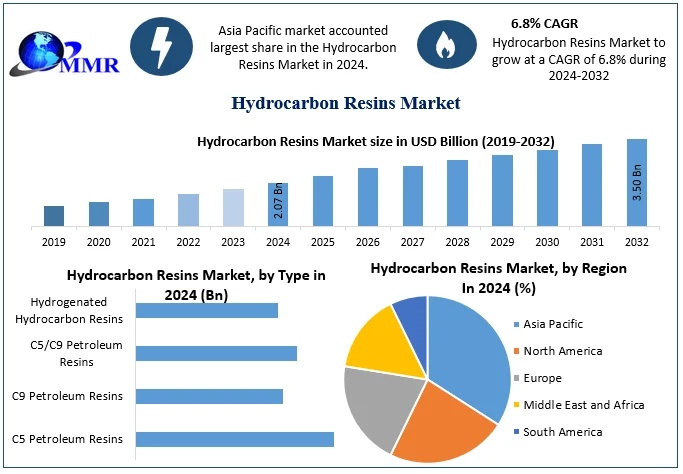Click the Asia Pacific legend color square
683x474 pixels.
pos(517,325)
